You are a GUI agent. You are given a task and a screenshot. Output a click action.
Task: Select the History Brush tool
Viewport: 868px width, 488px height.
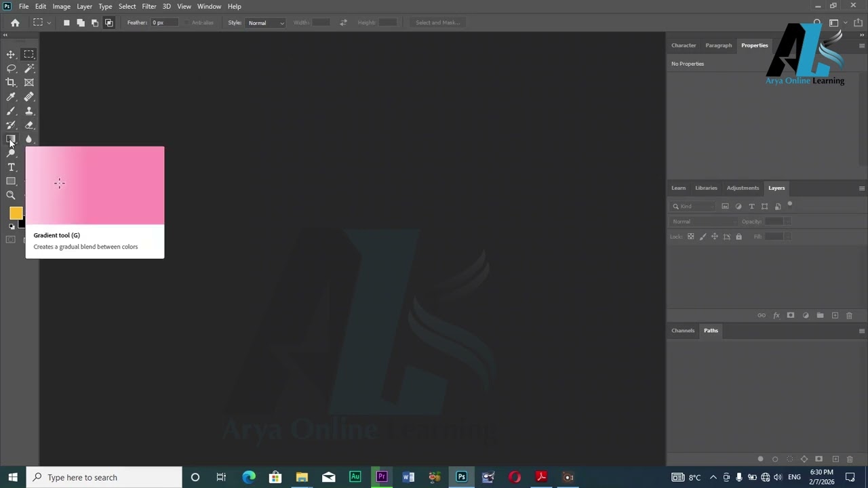point(11,125)
